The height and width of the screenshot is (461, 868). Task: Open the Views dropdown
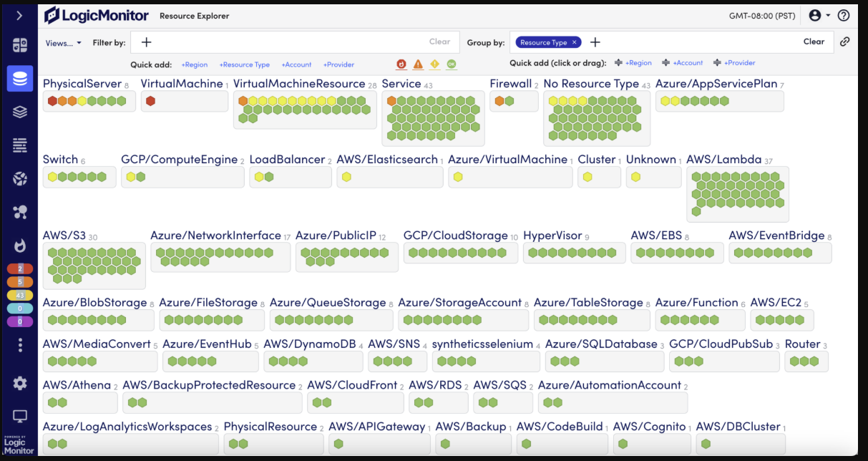tap(64, 43)
